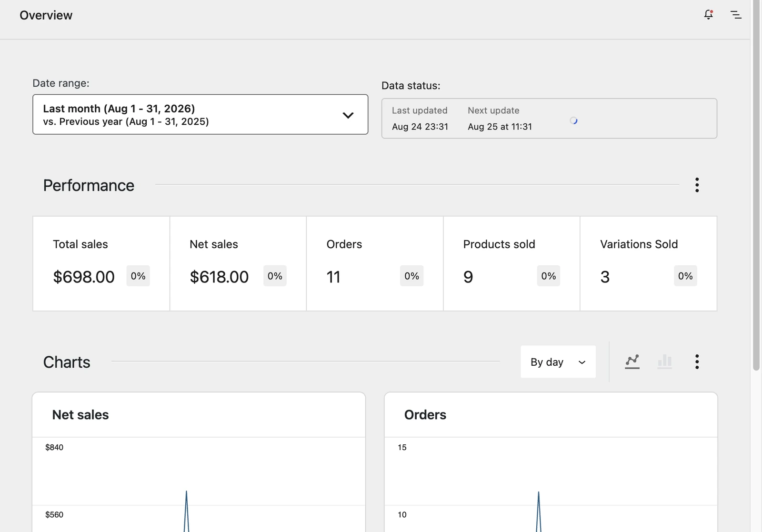Open the Products sold card
Screen dimensions: 762x532
[x=511, y=263]
